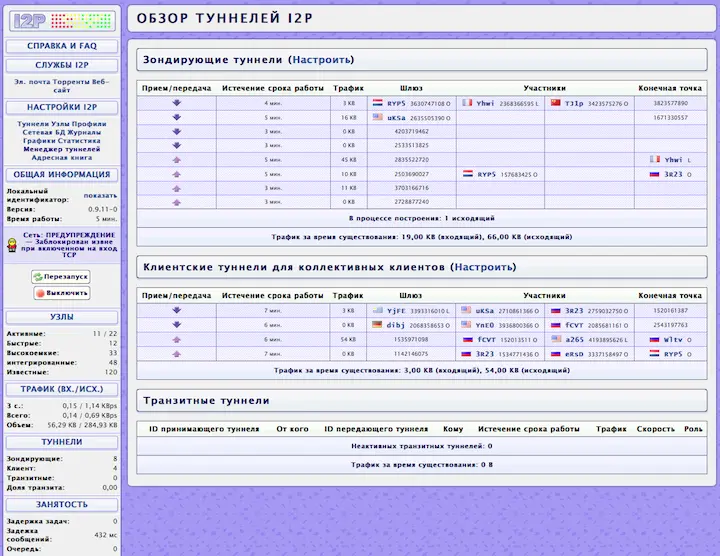Click the version value 0.9.11-0

(102, 209)
